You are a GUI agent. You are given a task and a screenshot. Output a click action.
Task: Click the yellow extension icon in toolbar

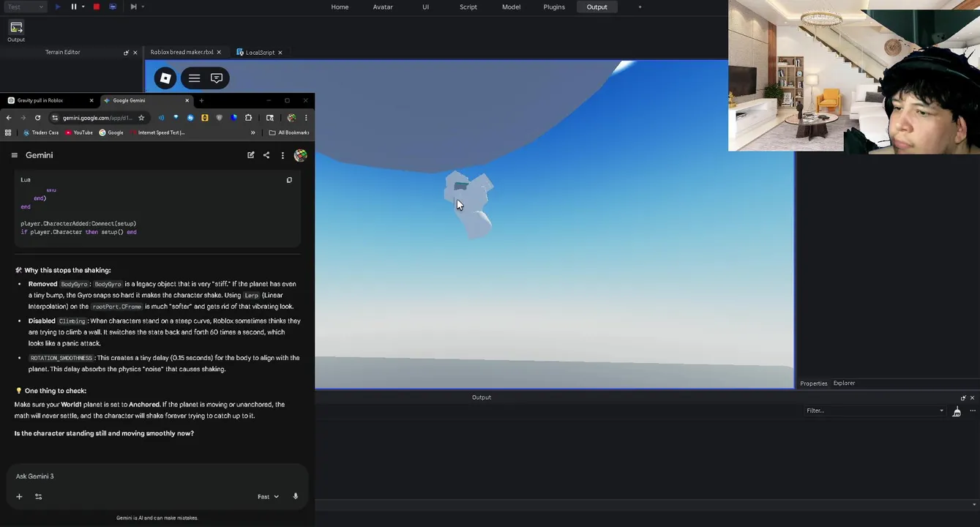(205, 118)
